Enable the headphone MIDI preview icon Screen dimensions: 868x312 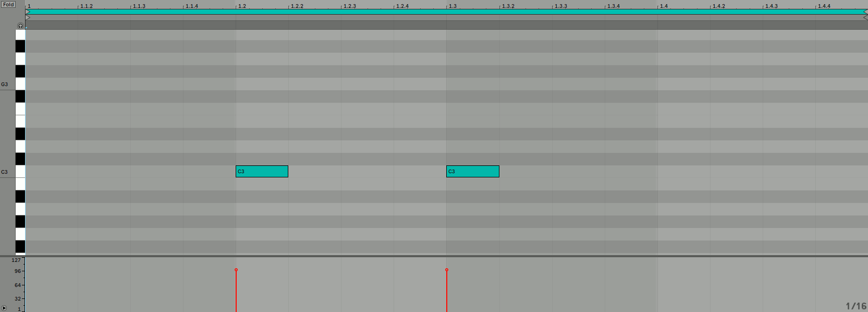coord(20,26)
